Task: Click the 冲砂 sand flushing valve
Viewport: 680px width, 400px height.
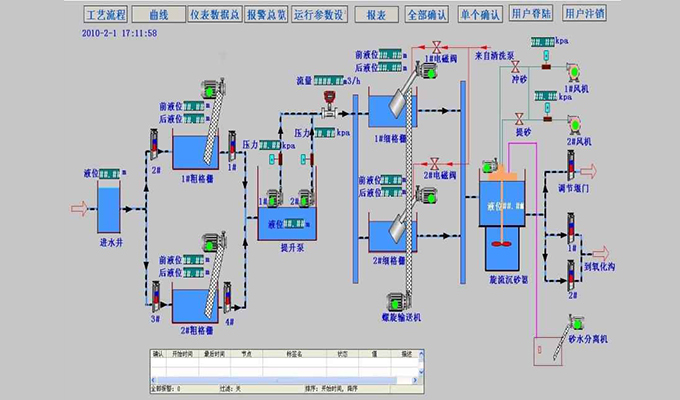Action: coord(515,67)
